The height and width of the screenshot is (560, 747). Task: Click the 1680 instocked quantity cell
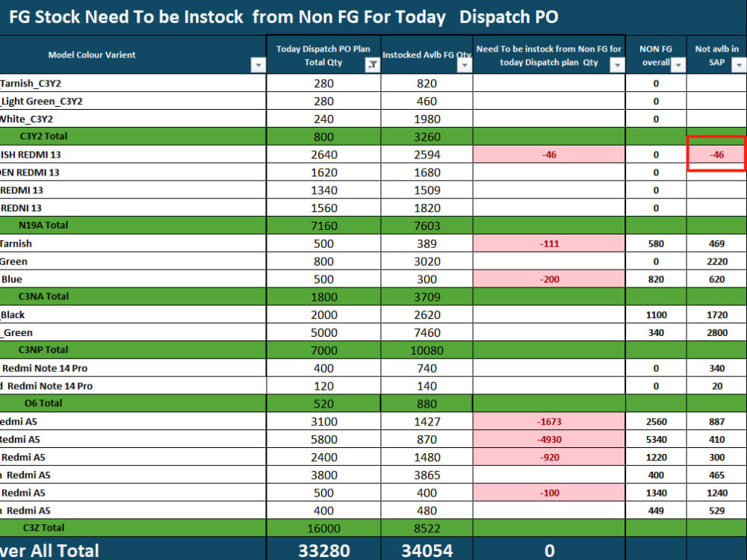click(x=427, y=172)
